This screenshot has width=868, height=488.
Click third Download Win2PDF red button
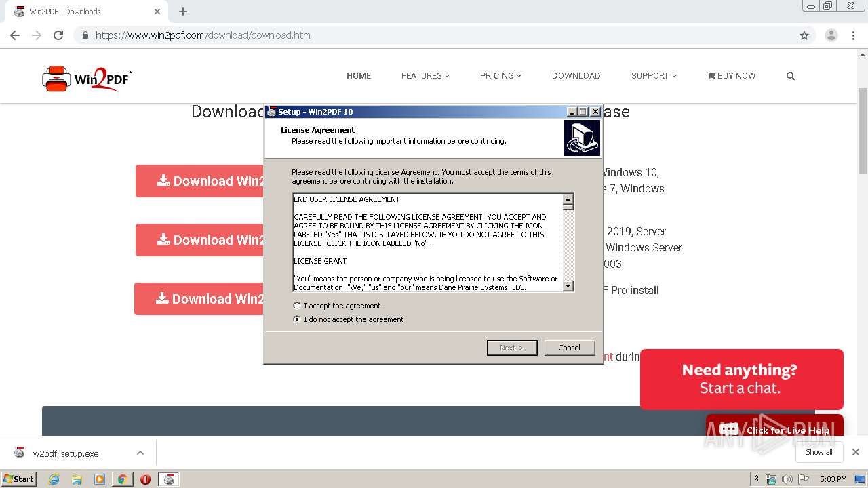point(199,299)
